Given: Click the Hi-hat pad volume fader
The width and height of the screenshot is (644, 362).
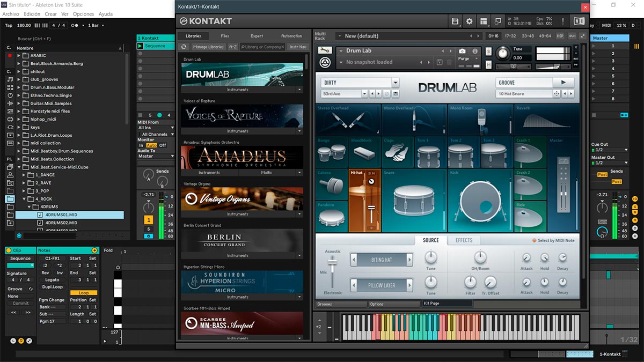Looking at the screenshot, I should 370,207.
